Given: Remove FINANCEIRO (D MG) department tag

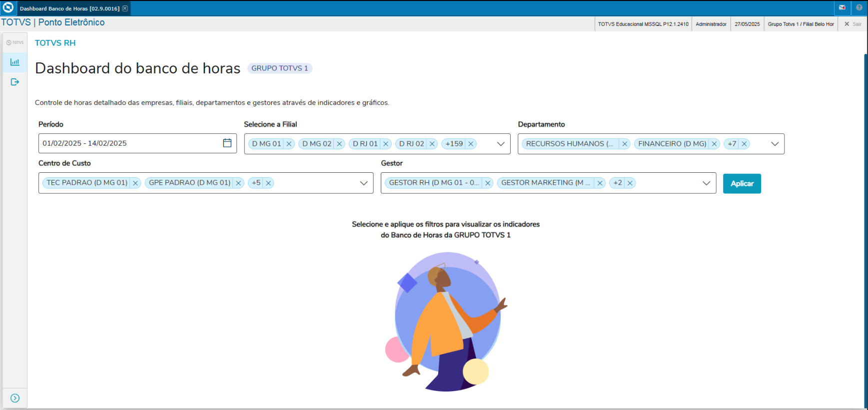Looking at the screenshot, I should point(715,144).
